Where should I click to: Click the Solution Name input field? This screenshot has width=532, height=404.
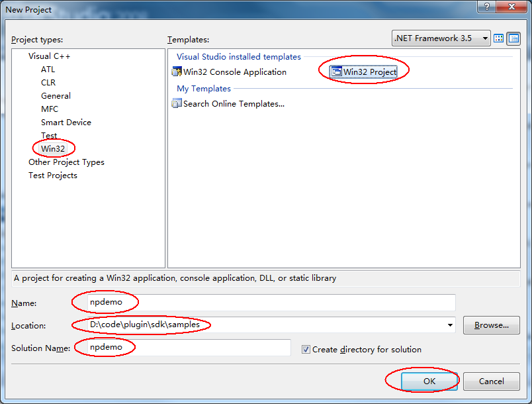189,347
